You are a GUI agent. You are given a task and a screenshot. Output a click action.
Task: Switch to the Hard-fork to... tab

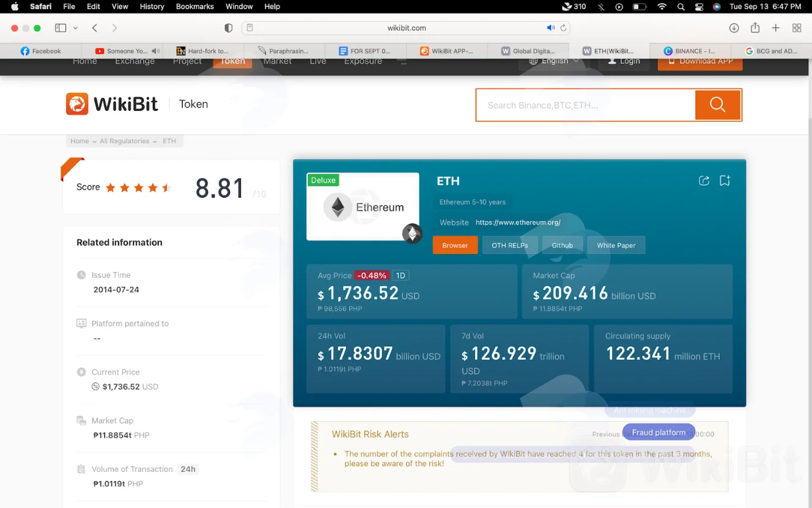[203, 51]
